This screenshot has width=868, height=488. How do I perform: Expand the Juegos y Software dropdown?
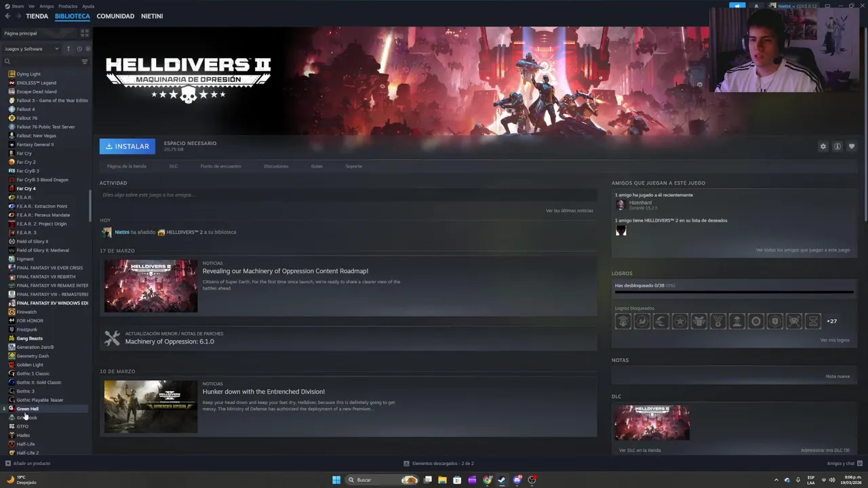point(31,49)
